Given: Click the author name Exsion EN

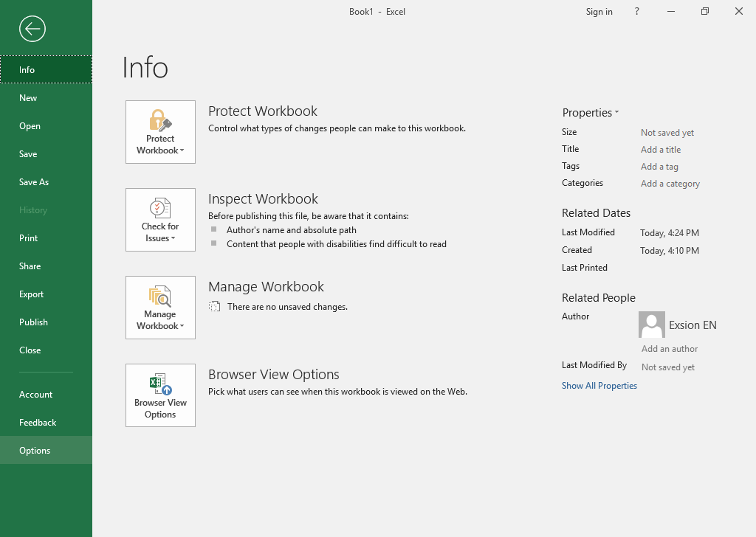Looking at the screenshot, I should pos(693,325).
